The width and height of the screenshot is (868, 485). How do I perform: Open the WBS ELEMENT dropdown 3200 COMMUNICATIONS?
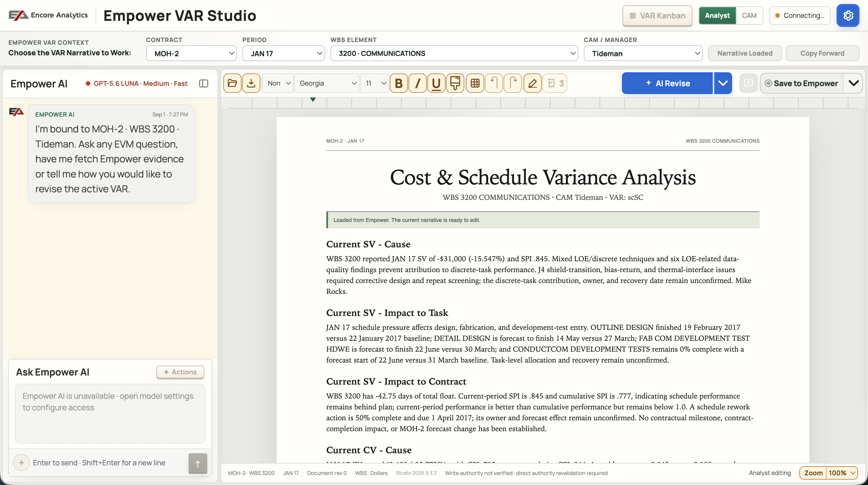coord(454,54)
